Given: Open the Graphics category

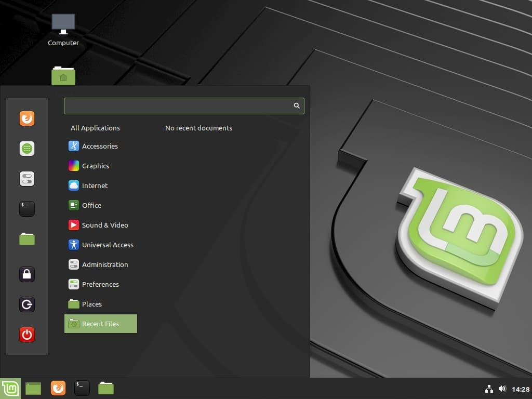Looking at the screenshot, I should point(101,166).
